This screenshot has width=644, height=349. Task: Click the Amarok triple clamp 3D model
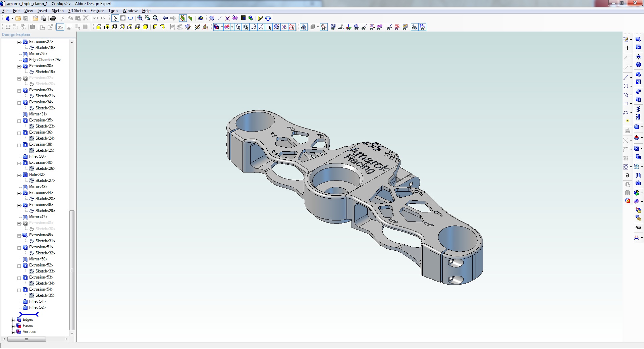[x=355, y=197]
